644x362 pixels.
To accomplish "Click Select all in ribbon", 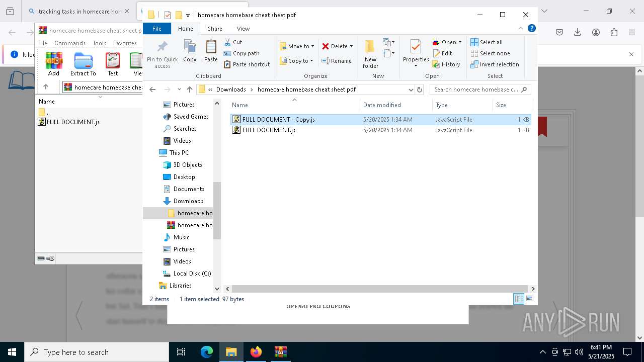I will click(x=487, y=42).
